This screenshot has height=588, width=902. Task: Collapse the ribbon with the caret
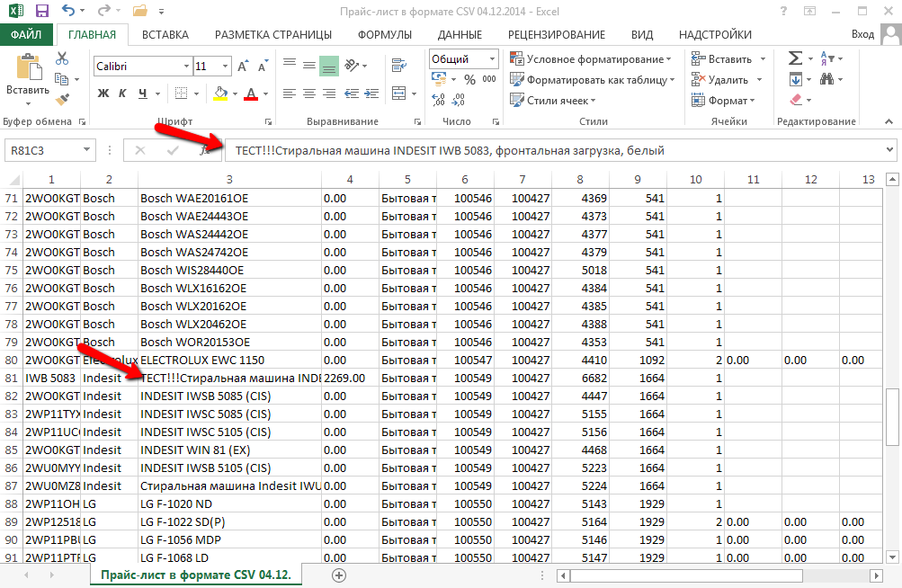(x=889, y=121)
